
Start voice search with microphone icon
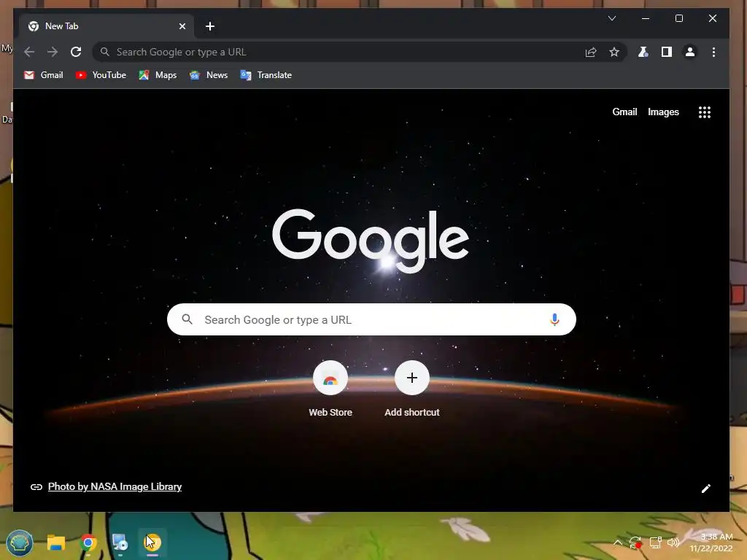554,319
